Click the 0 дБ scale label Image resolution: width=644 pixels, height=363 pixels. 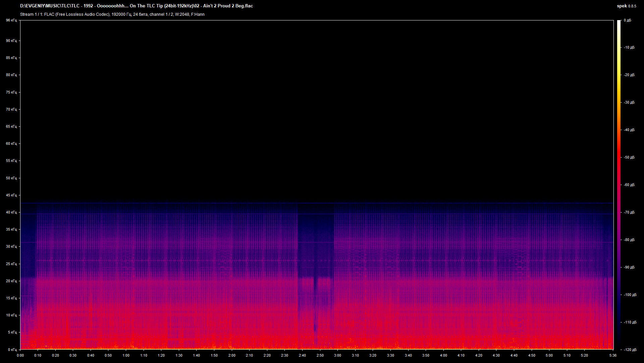click(x=627, y=20)
